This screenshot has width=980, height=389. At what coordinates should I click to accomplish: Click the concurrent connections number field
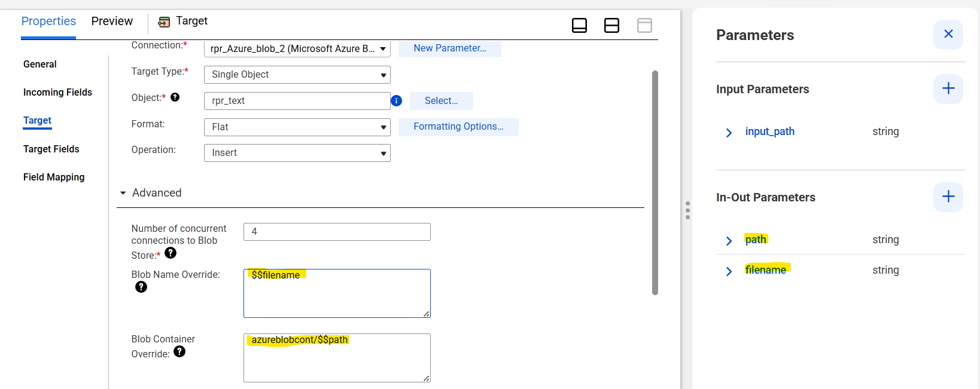click(337, 232)
